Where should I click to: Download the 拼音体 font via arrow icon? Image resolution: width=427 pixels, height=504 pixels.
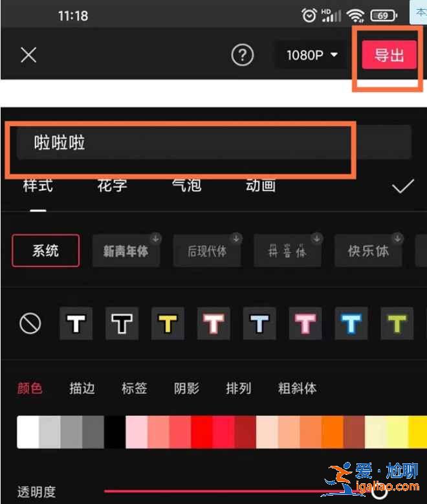click(x=317, y=238)
